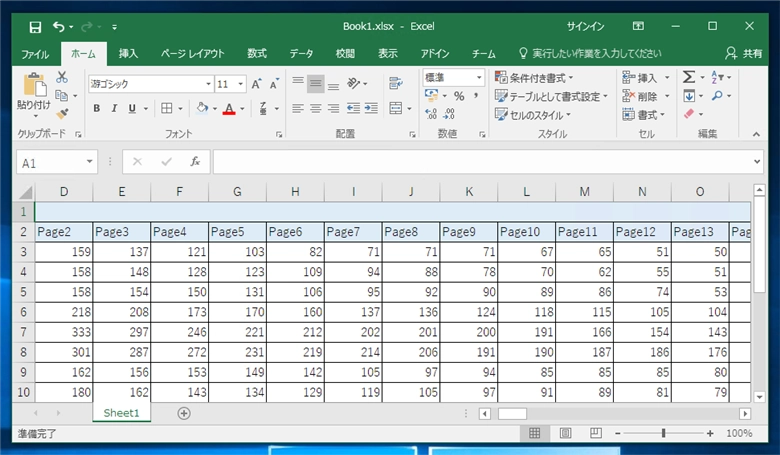Click the Increase Indent icon

371,108
